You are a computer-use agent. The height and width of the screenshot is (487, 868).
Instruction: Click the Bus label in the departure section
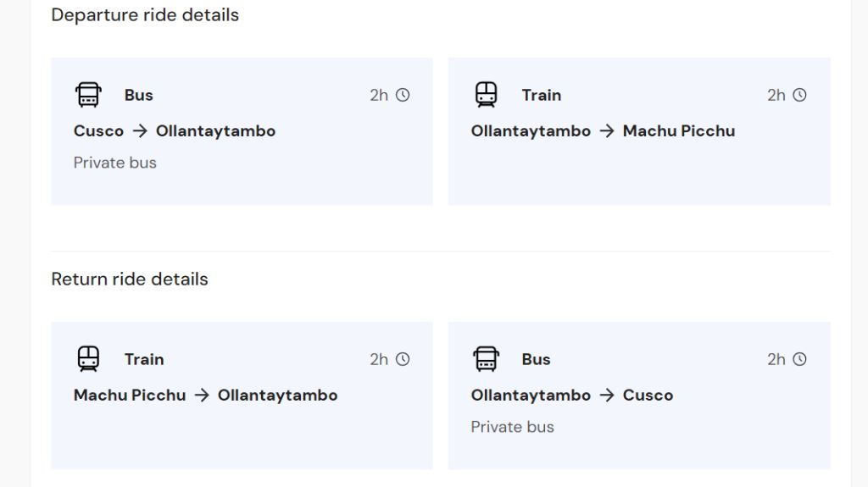(138, 95)
